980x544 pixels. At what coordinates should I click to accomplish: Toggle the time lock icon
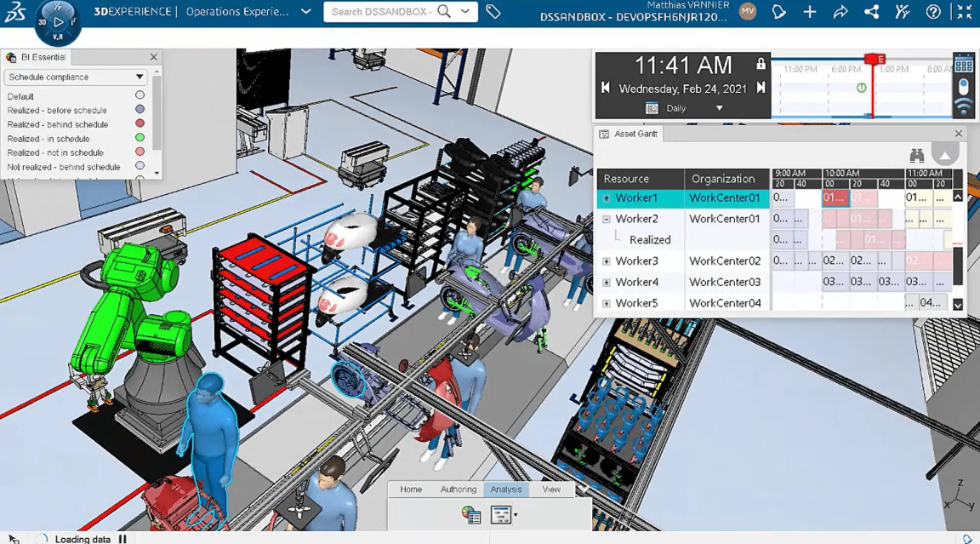point(761,65)
